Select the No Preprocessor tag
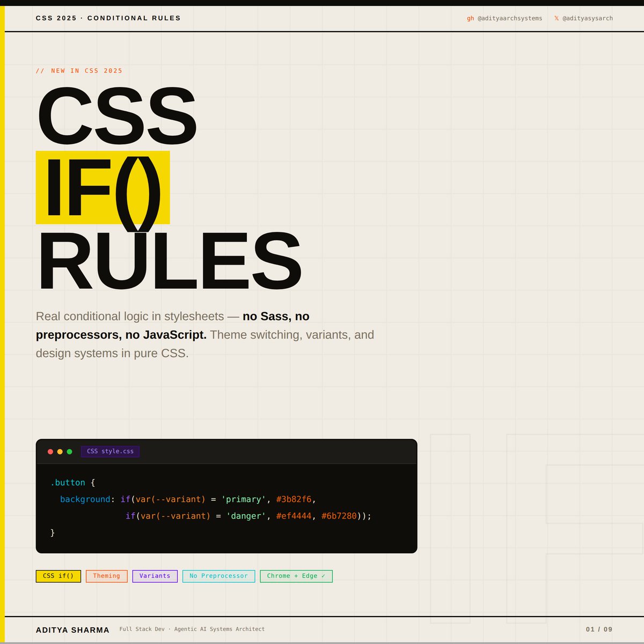This screenshot has width=644, height=644. point(219,576)
